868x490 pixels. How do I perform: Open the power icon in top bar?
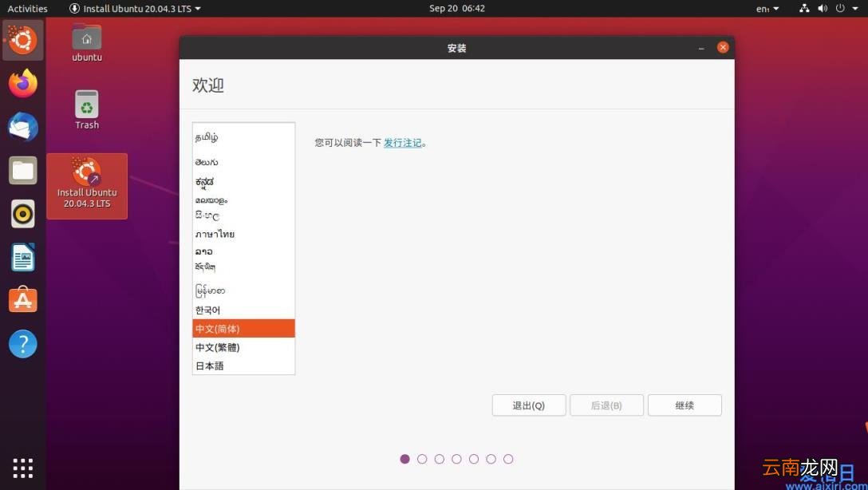(x=840, y=8)
